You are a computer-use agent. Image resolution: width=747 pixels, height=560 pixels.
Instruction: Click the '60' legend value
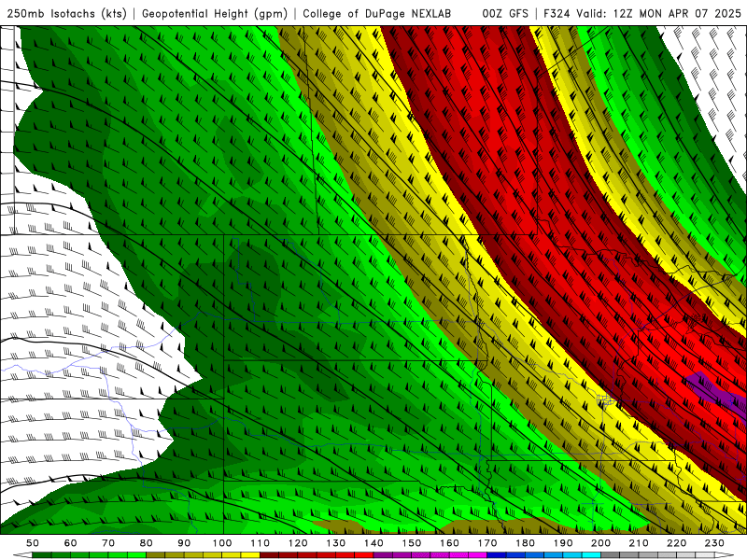pyautogui.click(x=70, y=543)
